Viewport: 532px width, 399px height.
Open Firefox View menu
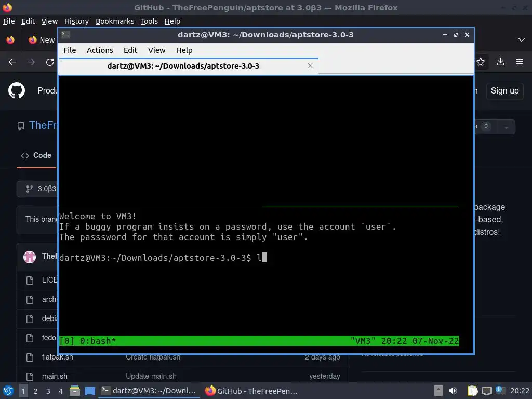coord(49,21)
